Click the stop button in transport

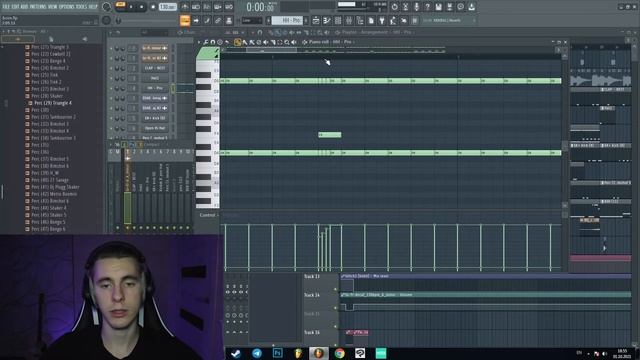pyautogui.click(x=142, y=7)
